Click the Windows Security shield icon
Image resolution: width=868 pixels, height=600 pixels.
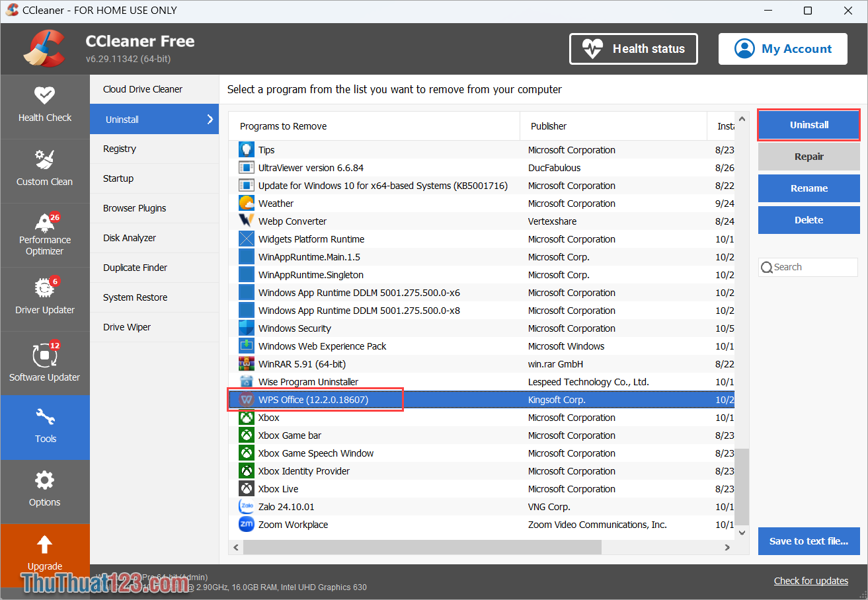click(246, 328)
